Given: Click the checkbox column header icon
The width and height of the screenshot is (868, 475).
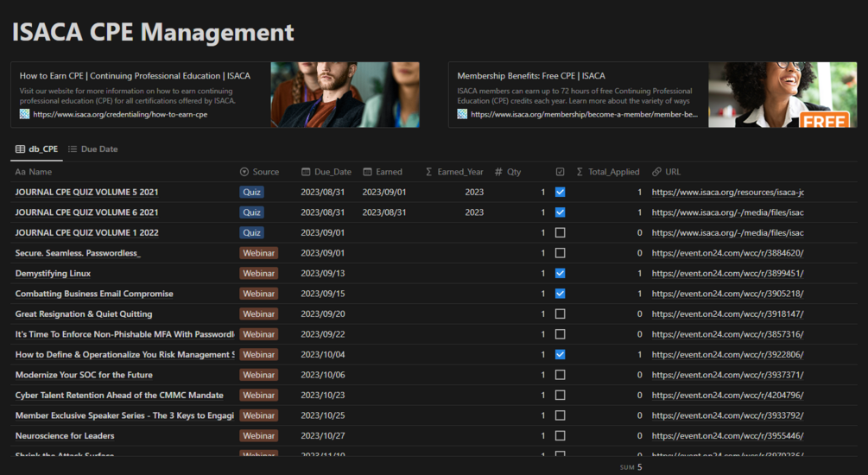Looking at the screenshot, I should (x=561, y=172).
